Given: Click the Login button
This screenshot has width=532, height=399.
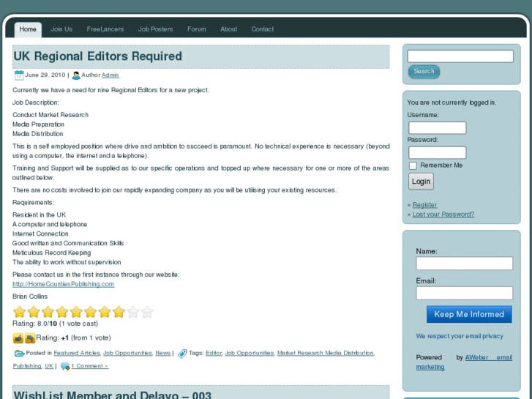Looking at the screenshot, I should click(x=421, y=182).
